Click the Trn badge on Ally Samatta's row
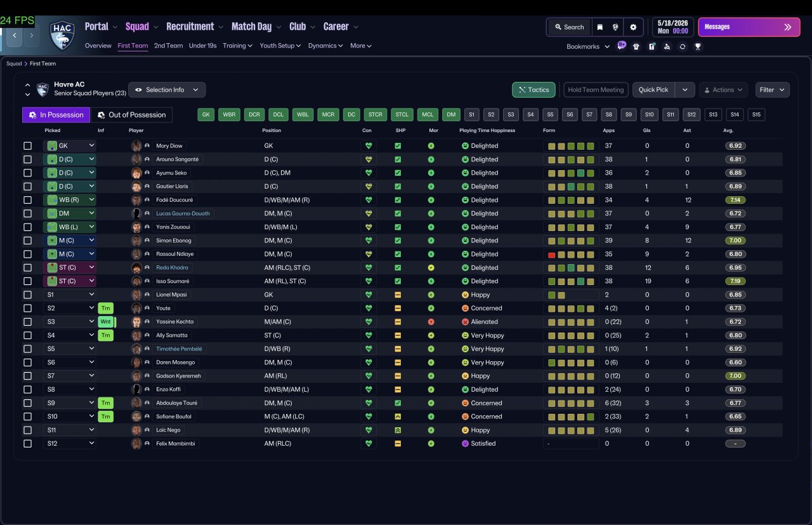The image size is (812, 525). point(106,335)
